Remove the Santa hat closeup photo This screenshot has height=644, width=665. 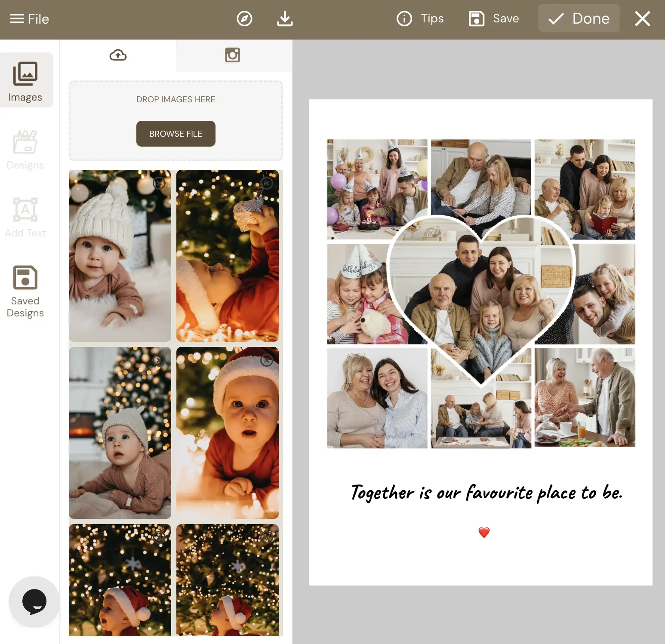coord(267,360)
